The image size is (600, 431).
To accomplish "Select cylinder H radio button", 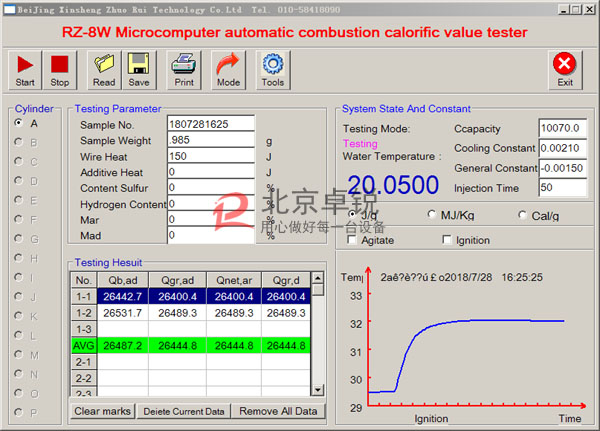I will tap(18, 258).
